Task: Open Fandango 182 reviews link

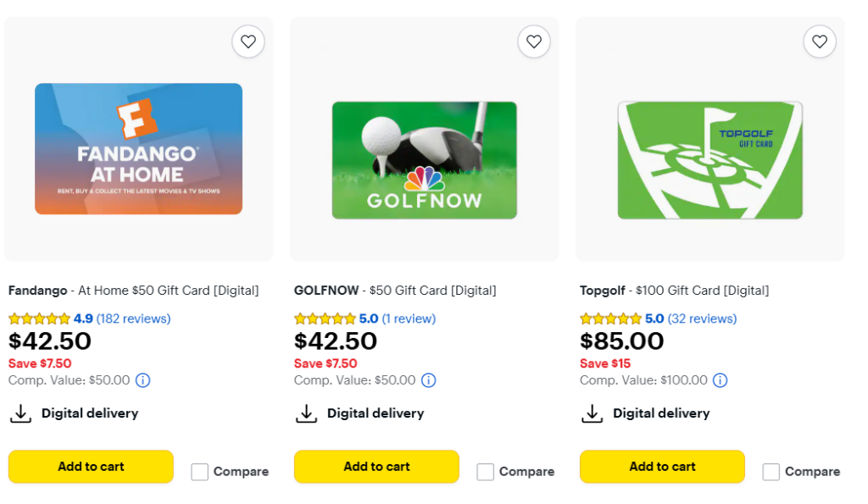Action: tap(133, 318)
